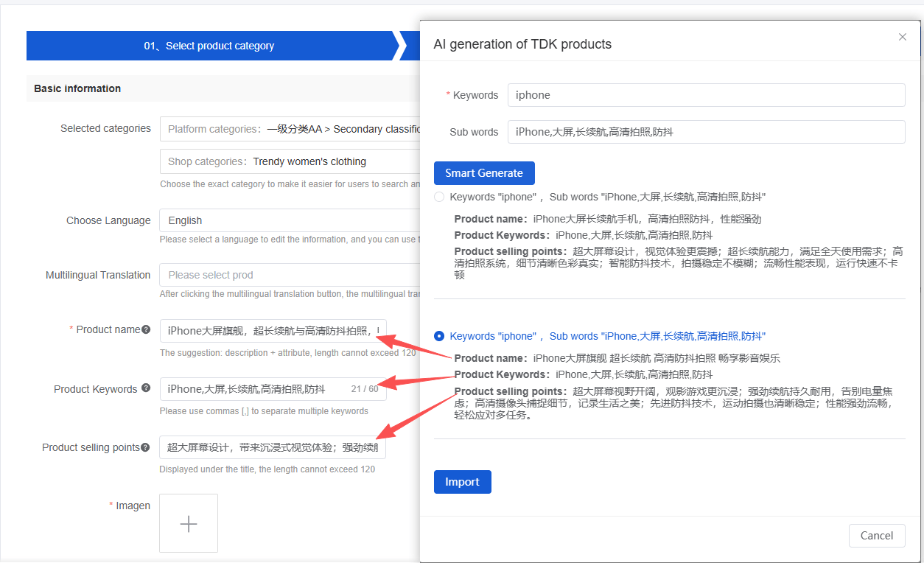Click the Sub words input field
The image size is (924, 563).
point(706,132)
